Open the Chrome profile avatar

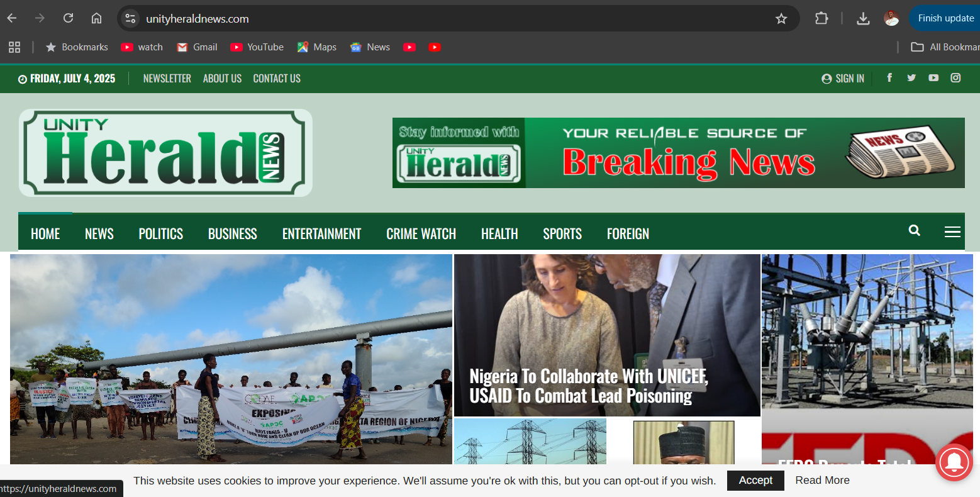[x=892, y=18]
